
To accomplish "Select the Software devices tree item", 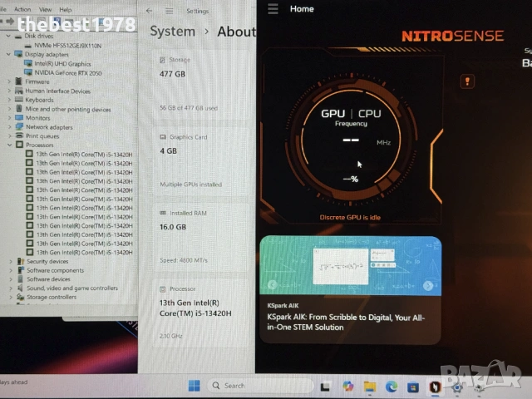I will pos(48,279).
